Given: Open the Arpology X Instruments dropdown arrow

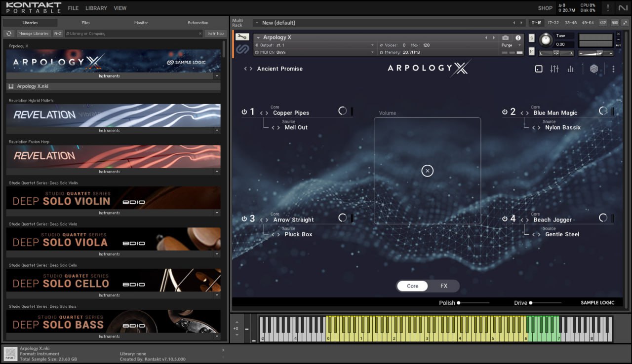Looking at the screenshot, I should point(217,76).
